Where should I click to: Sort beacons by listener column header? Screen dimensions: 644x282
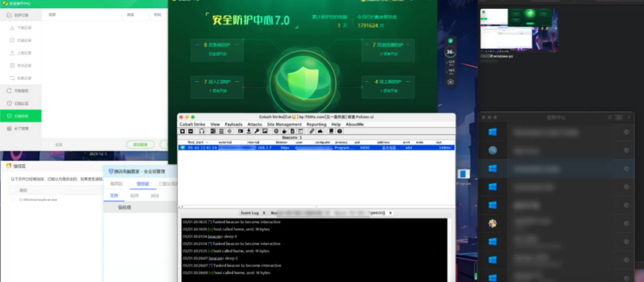281,142
